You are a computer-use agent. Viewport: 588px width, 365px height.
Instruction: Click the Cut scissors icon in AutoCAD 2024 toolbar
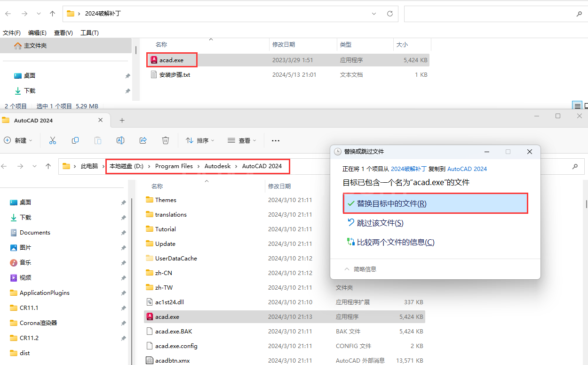(x=52, y=140)
